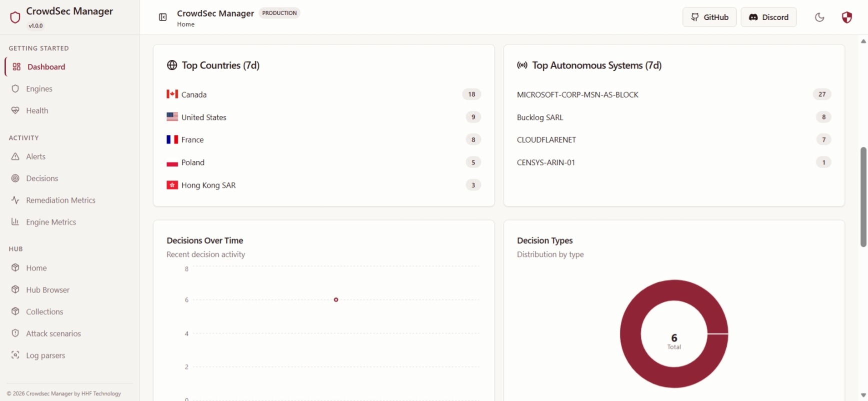
Task: Open the Collections page
Action: (x=45, y=311)
